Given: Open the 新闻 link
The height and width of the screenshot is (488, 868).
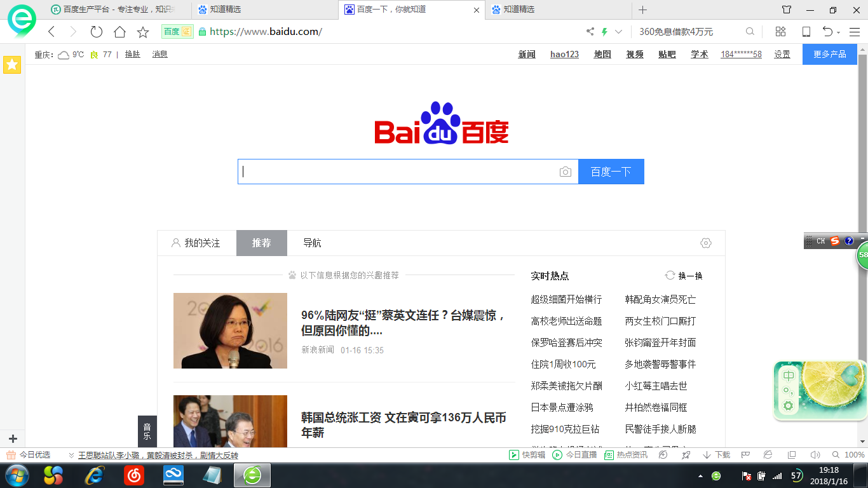Looking at the screenshot, I should [527, 55].
